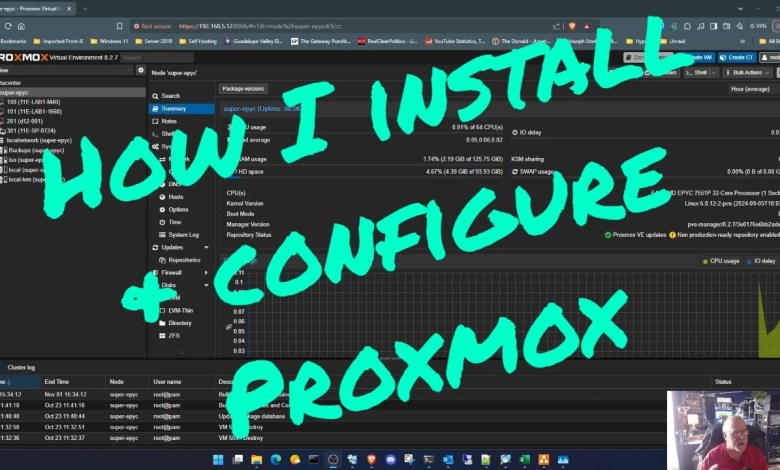Viewport: 780px width, 470px height.
Task: Click the Brave shields lion icon
Action: coord(572,26)
